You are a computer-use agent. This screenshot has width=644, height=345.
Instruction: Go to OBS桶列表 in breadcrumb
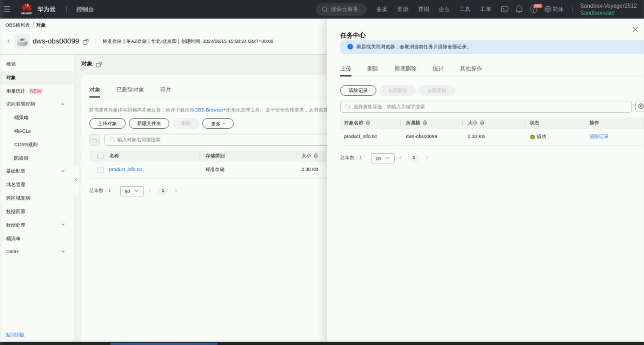tap(17, 25)
